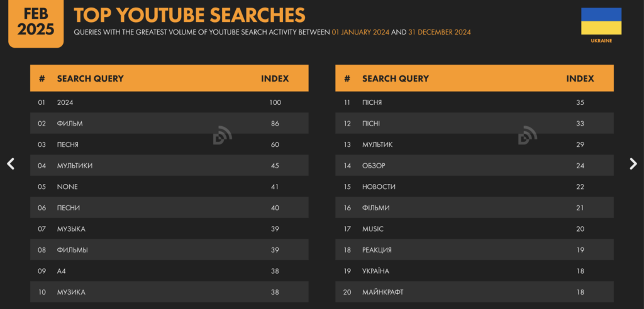Click index value 100 for 2024
Screen dimensions: 644x309
(275, 102)
